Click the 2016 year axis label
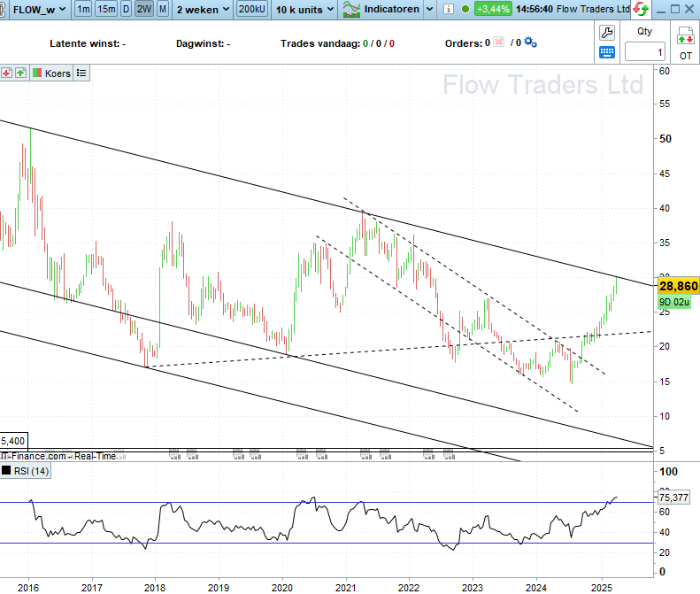The image size is (700, 594). click(x=28, y=588)
